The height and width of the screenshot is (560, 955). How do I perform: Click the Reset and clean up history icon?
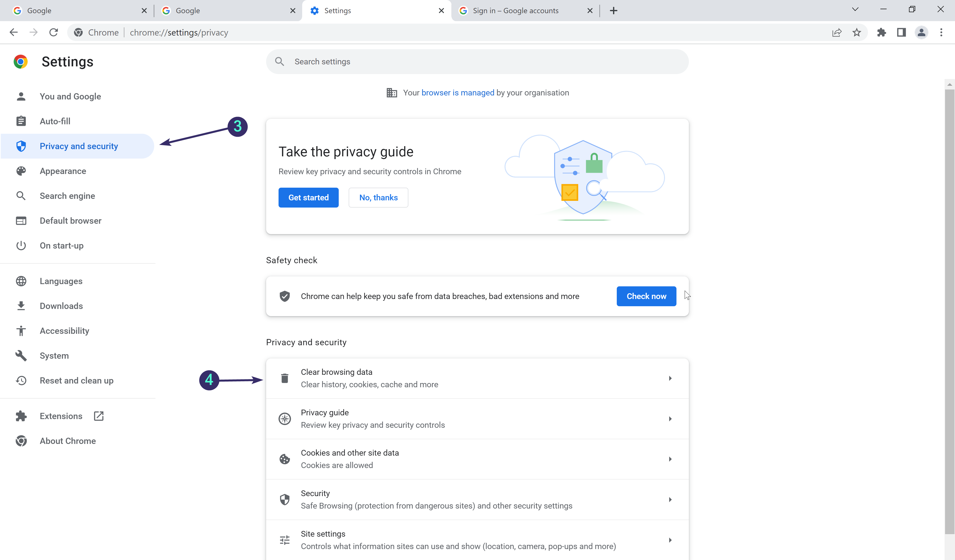point(21,381)
